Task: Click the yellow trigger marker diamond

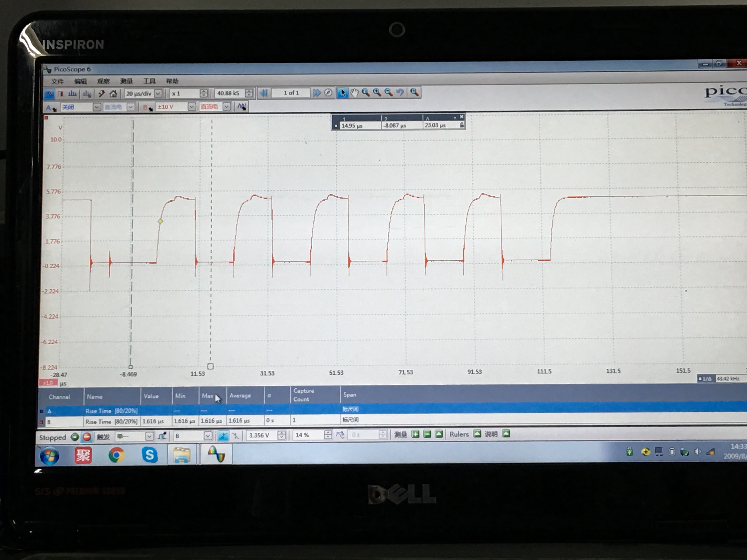Action: click(160, 221)
